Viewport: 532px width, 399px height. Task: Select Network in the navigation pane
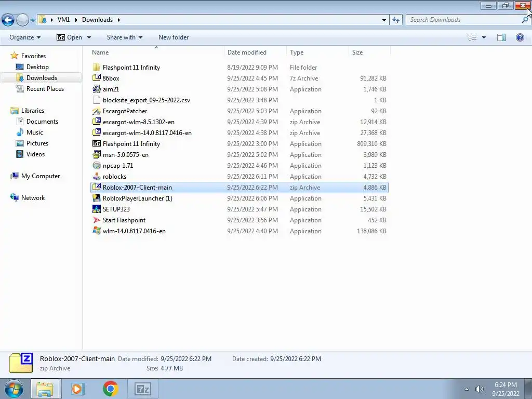tap(33, 198)
